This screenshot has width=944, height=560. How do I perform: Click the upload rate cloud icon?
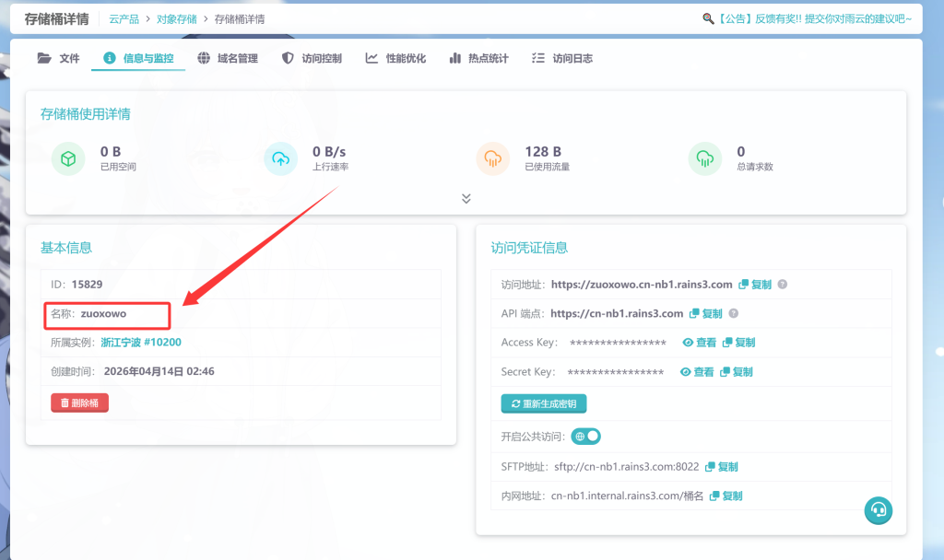[x=280, y=158]
